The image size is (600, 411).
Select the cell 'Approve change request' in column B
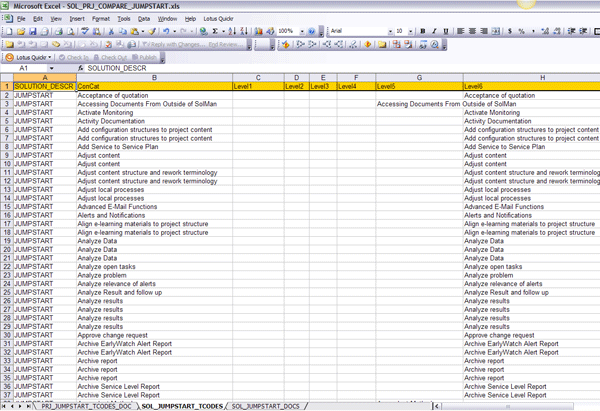154,335
